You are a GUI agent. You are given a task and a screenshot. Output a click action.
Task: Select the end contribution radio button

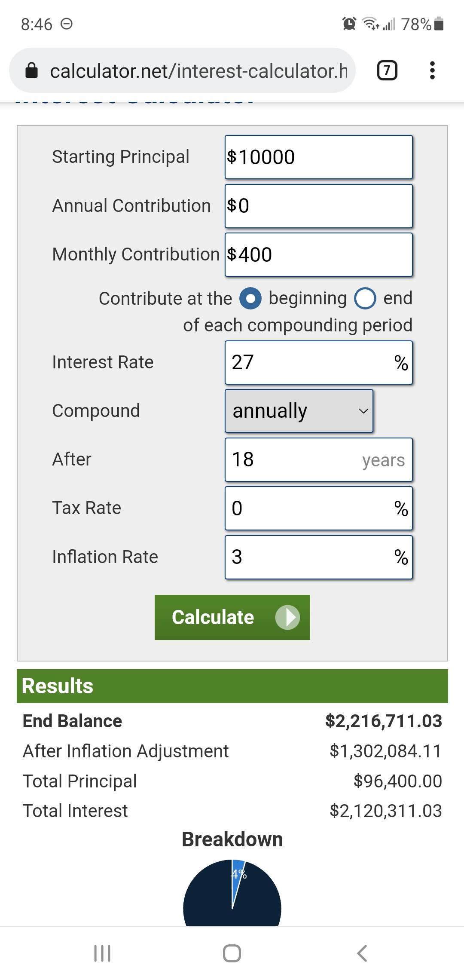(365, 298)
